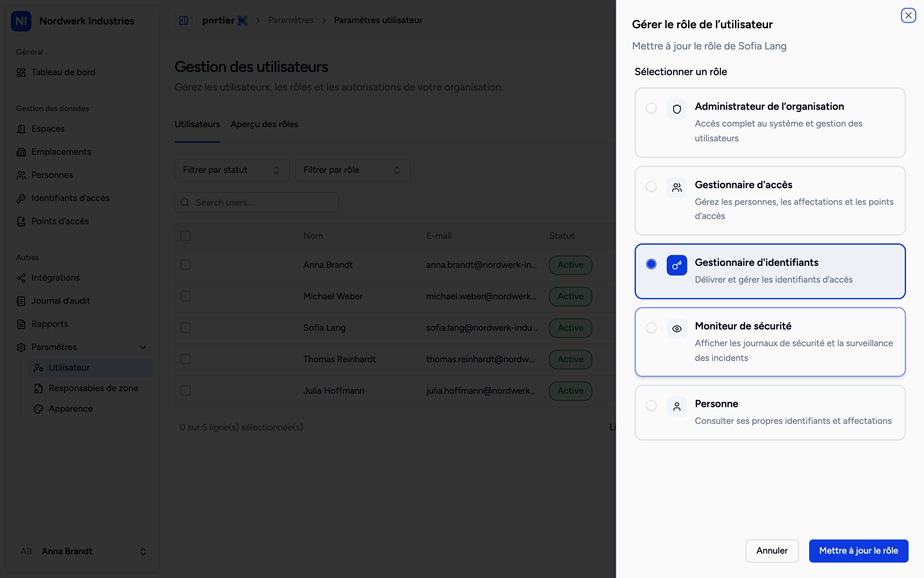Check the box for Michael Weber row

[x=185, y=296]
